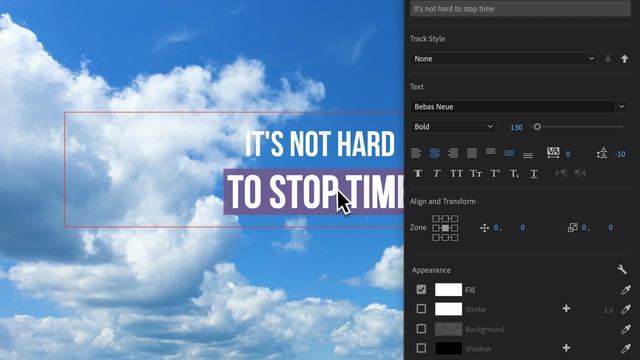Click the Appearance section label
640x360 pixels.
coord(431,270)
